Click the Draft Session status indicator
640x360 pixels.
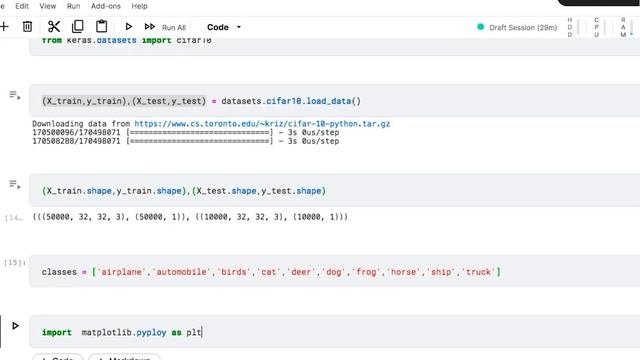pyautogui.click(x=517, y=27)
